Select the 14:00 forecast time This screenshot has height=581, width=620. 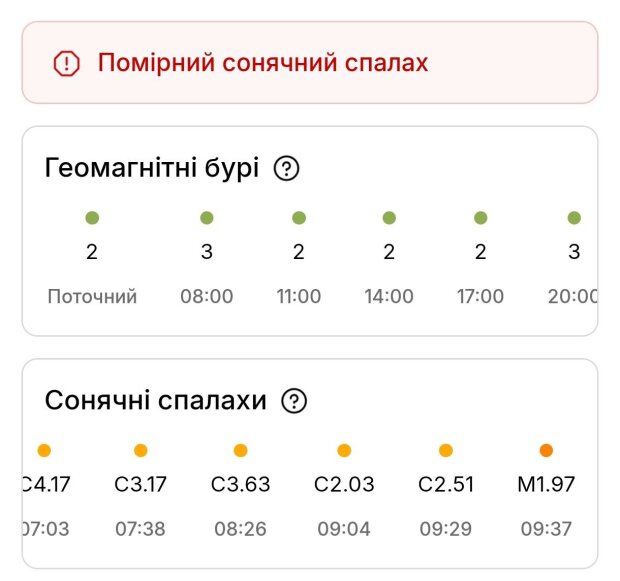point(389,297)
